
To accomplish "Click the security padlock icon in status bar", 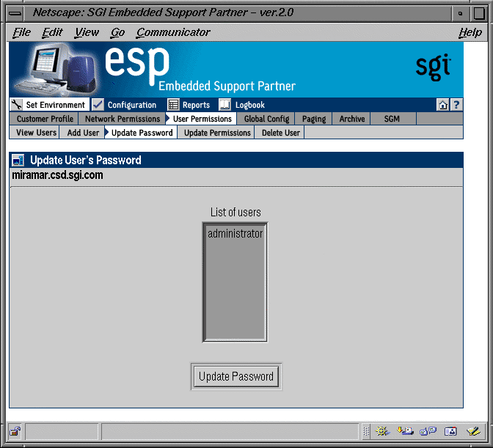I will tap(15, 431).
